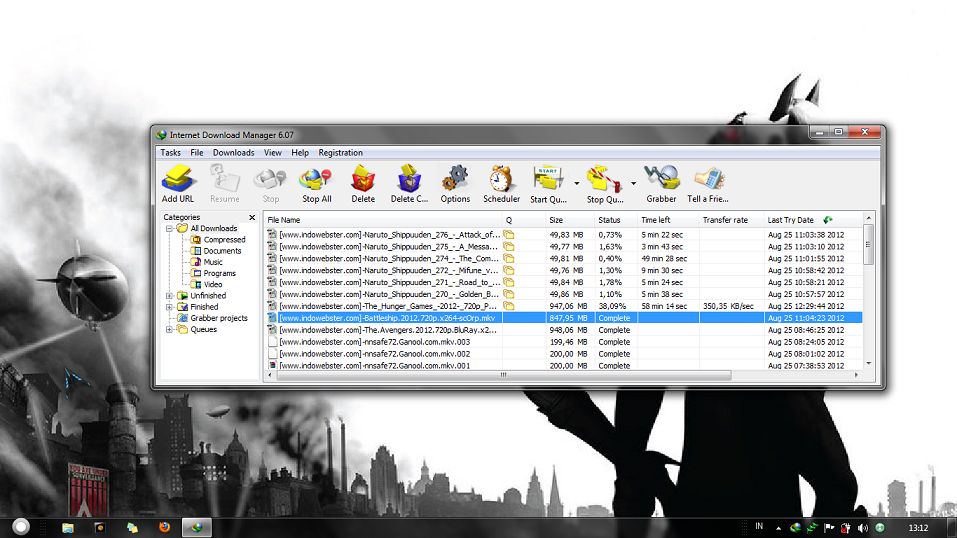Select Grabber projects in the tree

pyautogui.click(x=218, y=318)
